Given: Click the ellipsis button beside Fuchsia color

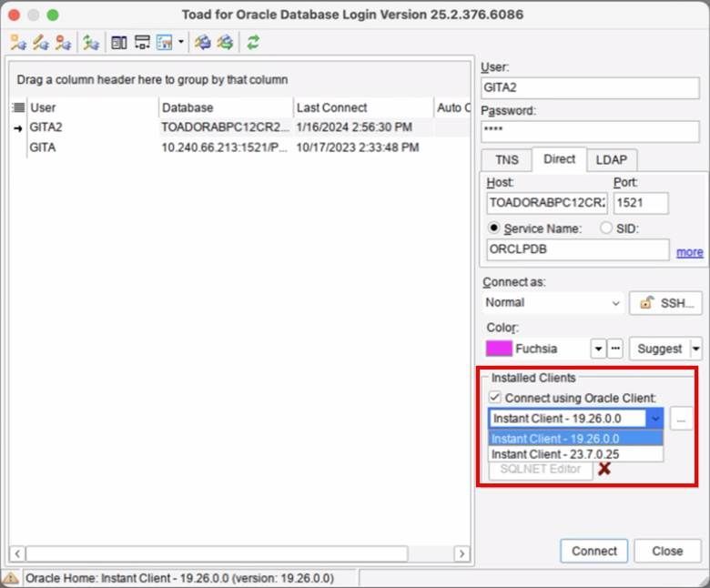Looking at the screenshot, I should [x=615, y=349].
